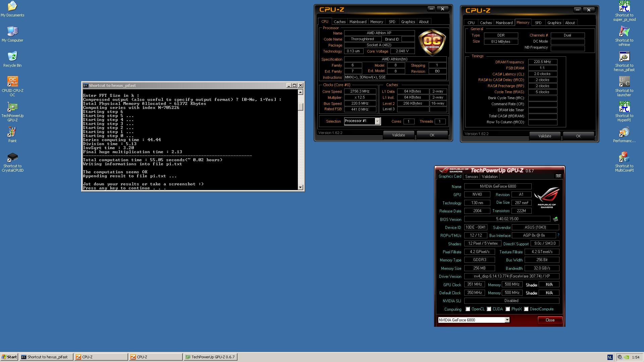Click OK in left CPU-Z window
Image resolution: width=644 pixels, height=362 pixels.
432,135
